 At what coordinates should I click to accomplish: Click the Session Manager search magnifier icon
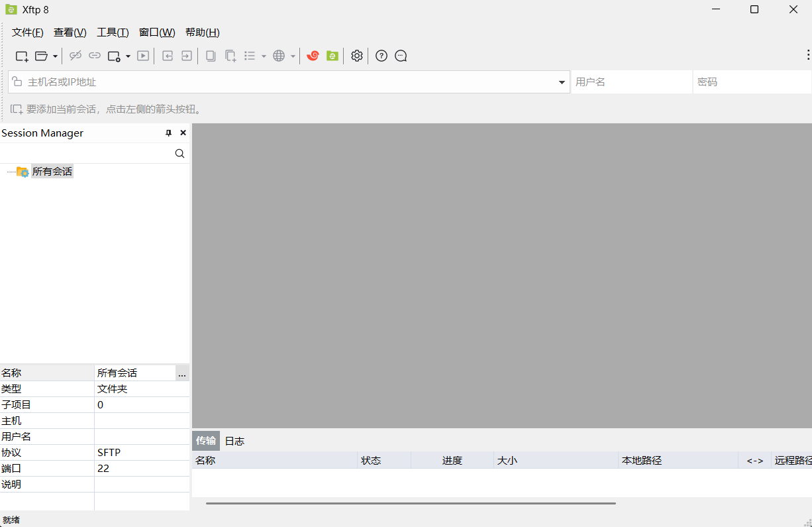(x=179, y=153)
